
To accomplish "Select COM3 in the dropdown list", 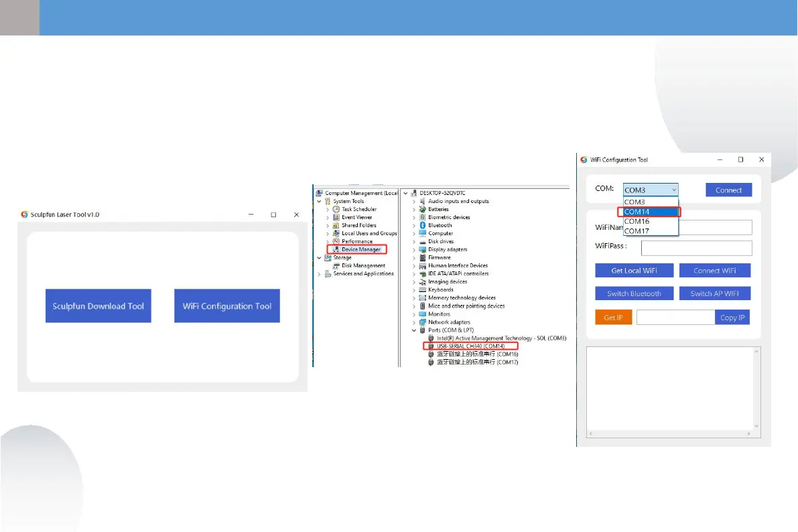I will point(651,202).
